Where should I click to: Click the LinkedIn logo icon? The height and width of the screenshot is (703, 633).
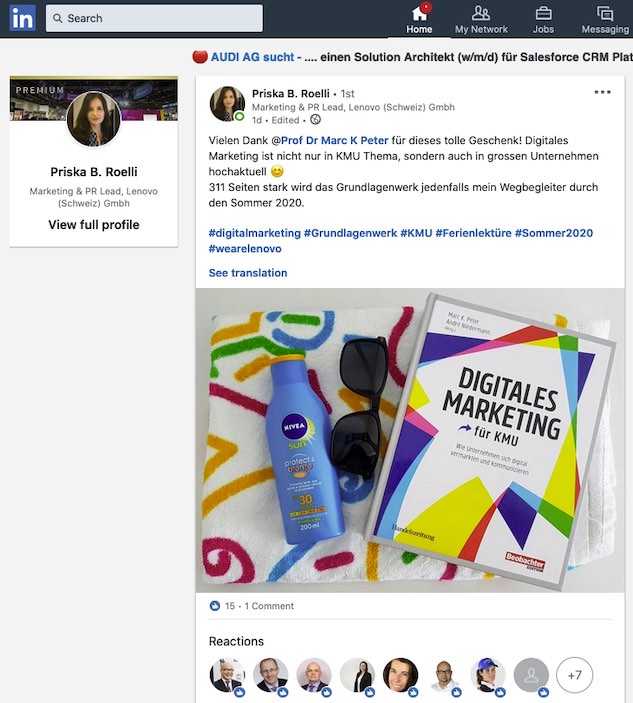pos(21,18)
